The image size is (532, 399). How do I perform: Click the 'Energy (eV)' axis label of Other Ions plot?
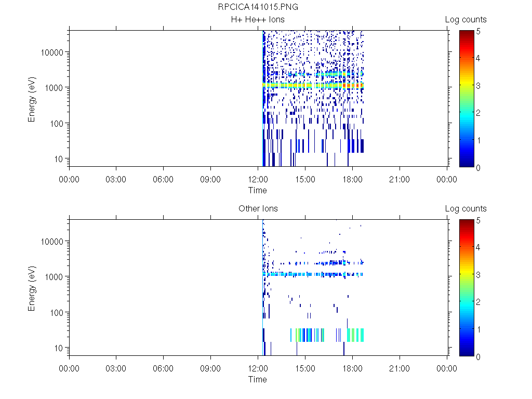tap(32, 288)
